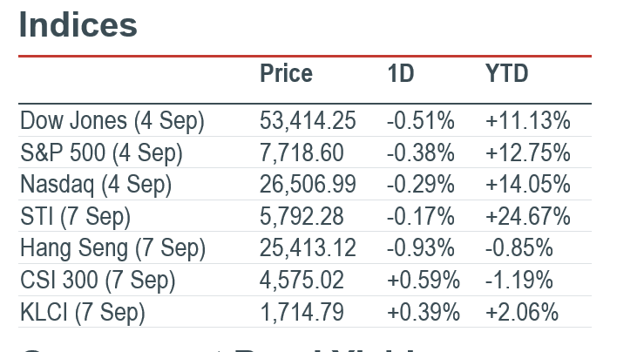Click the STI YTD value +24.67%
This screenshot has width=644, height=352.
pos(528,216)
